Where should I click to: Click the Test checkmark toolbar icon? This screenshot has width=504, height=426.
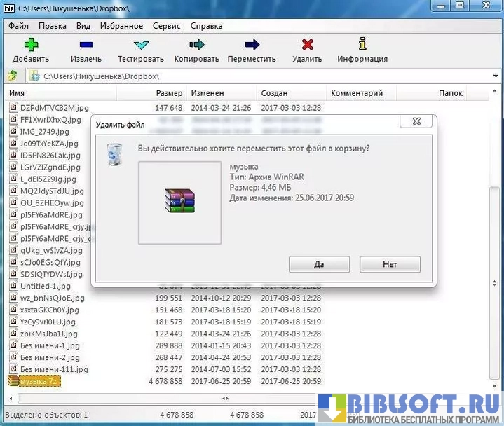coord(141,46)
